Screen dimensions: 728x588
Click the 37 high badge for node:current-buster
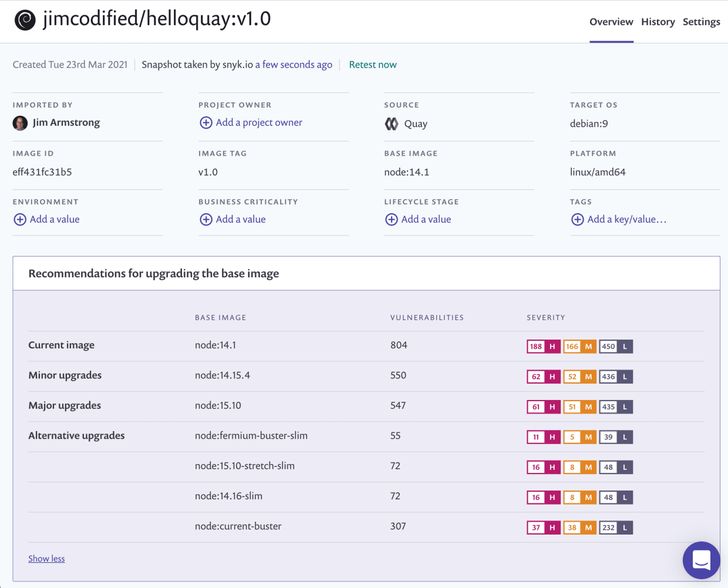click(544, 527)
